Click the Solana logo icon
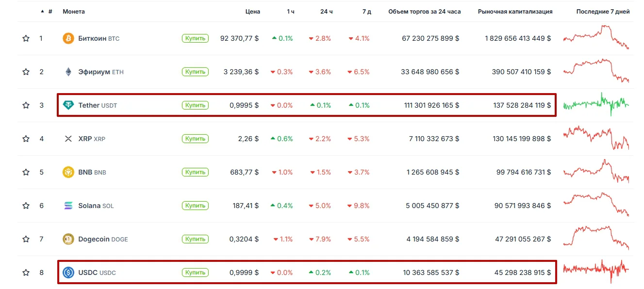Screen dimensions: 644x289 coord(68,206)
